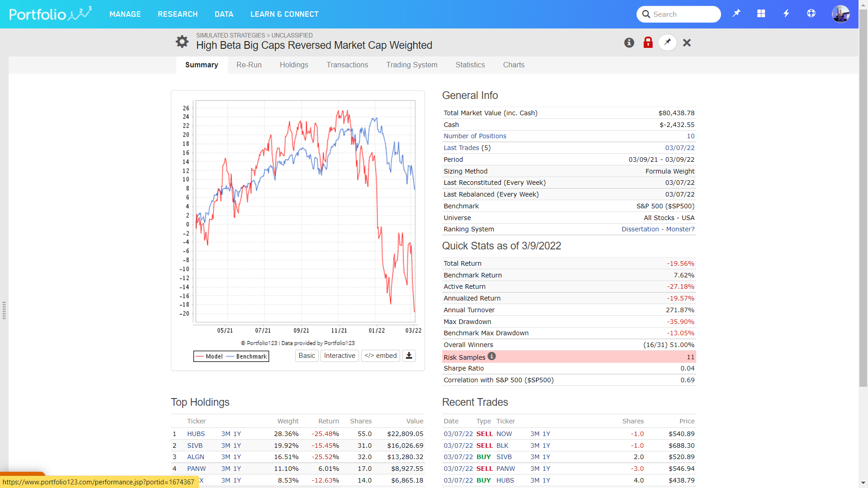Screen dimensions: 868x488
Task: Open the help lifebuoy icon
Action: pos(811,14)
